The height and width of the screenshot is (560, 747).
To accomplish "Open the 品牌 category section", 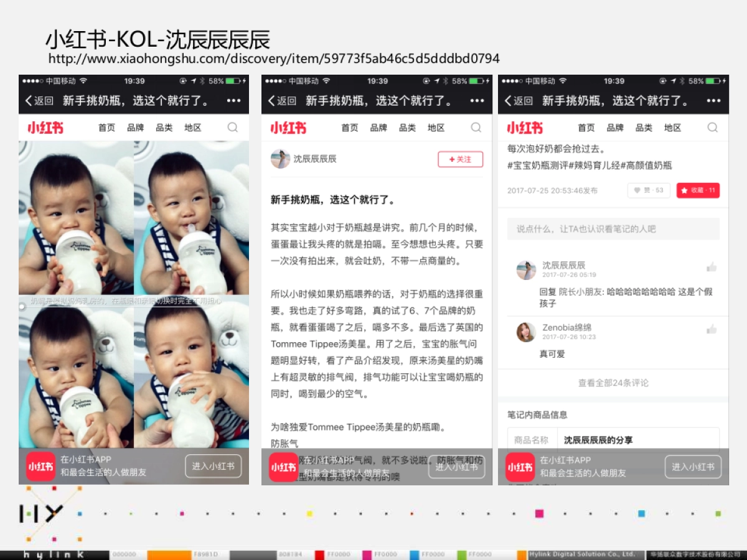I will [x=615, y=128].
